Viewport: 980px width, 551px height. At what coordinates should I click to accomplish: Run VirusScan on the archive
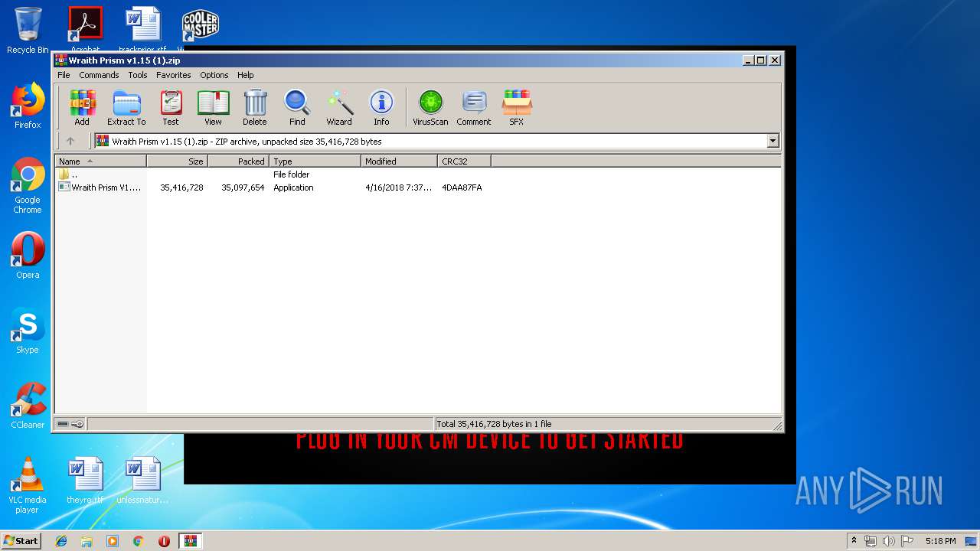coord(430,107)
